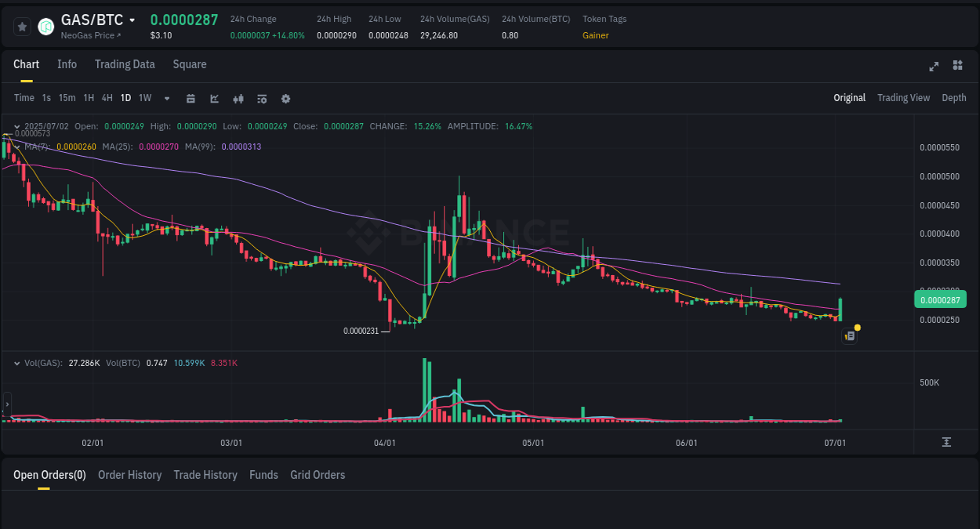Open the technical indicators icon

coord(238,98)
